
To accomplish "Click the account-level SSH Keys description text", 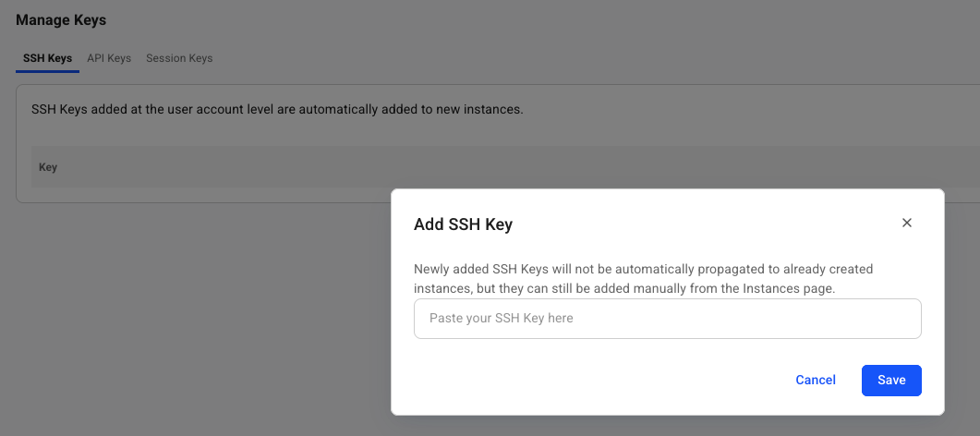I will point(277,109).
